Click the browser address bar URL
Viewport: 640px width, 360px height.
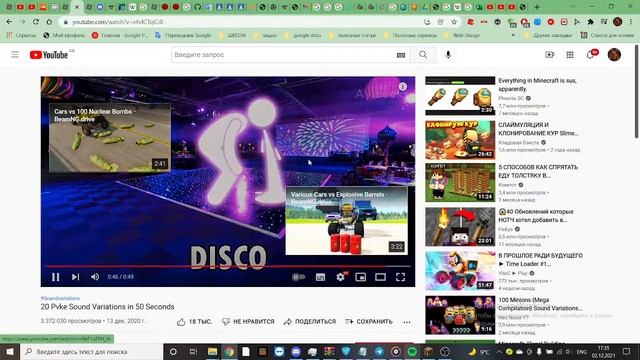pyautogui.click(x=118, y=22)
